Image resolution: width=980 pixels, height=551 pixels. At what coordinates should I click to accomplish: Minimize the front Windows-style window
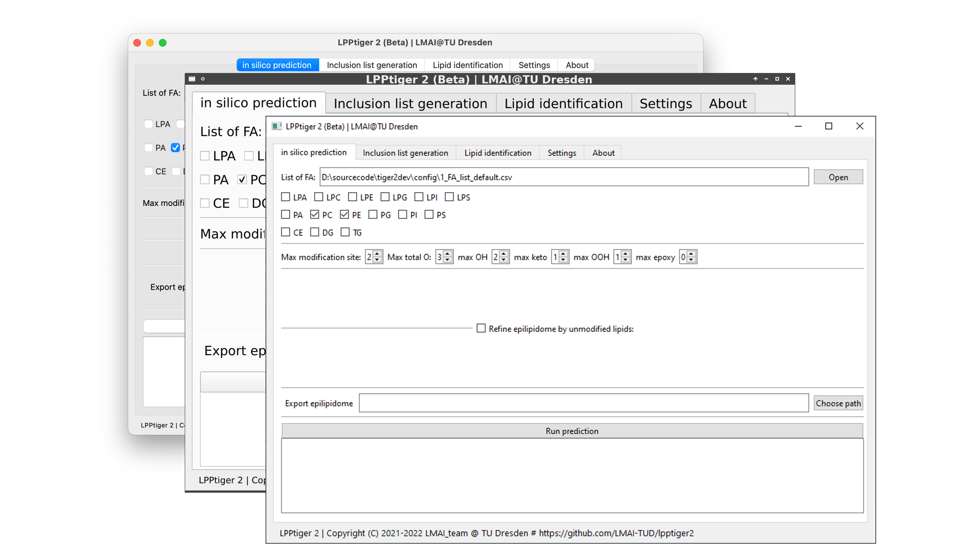coord(798,126)
